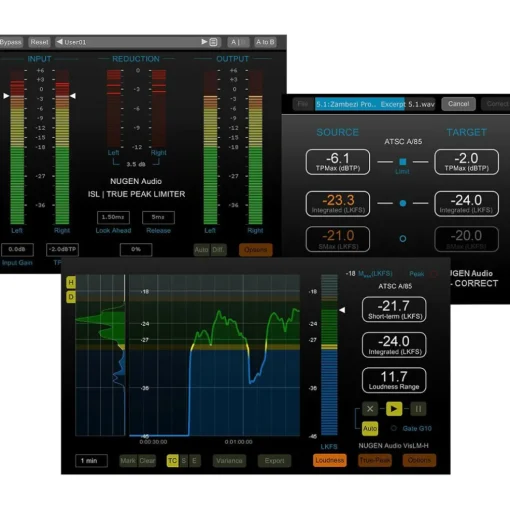
Task: Click the ATSC A/85 label in LM-Correct
Action: click(403, 142)
